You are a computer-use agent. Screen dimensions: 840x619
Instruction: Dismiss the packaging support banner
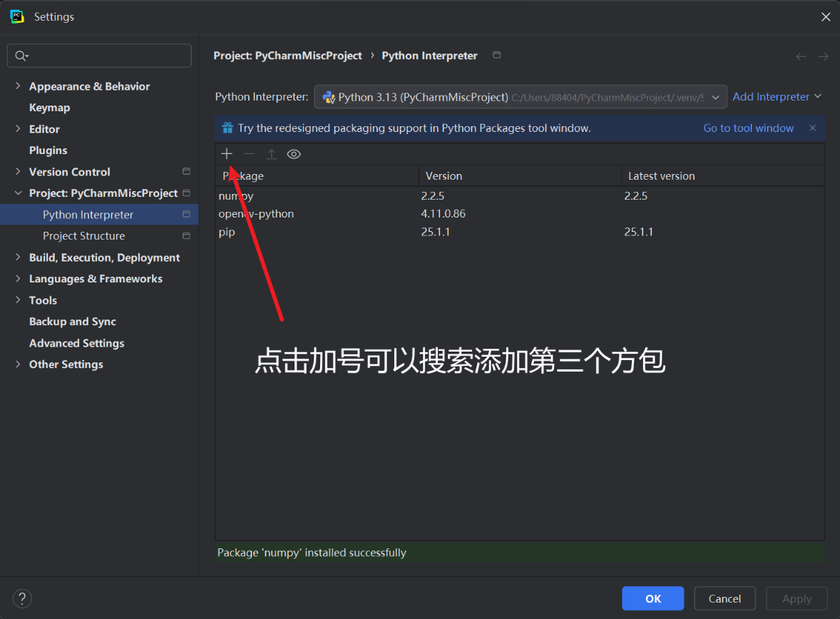(x=813, y=128)
